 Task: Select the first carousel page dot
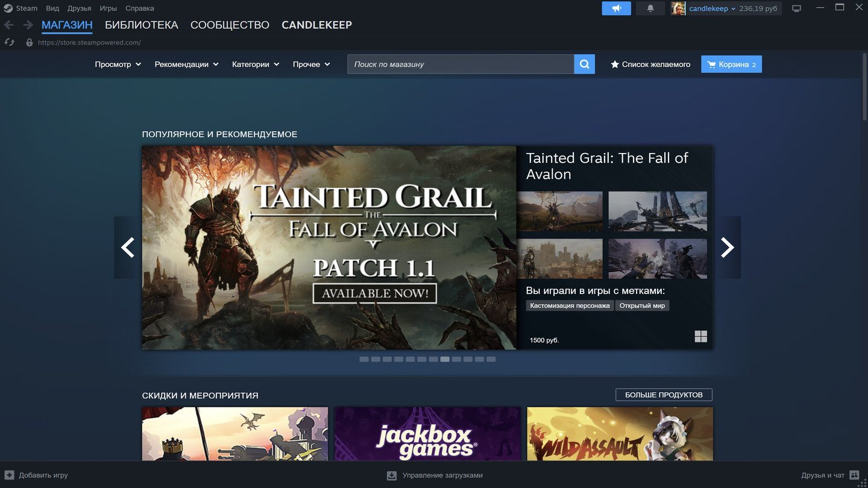point(364,360)
